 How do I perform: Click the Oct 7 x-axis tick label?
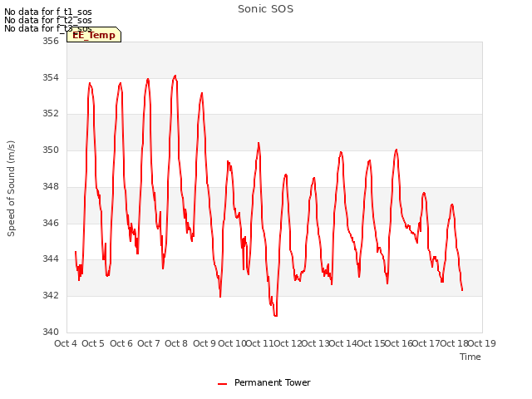coord(149,343)
